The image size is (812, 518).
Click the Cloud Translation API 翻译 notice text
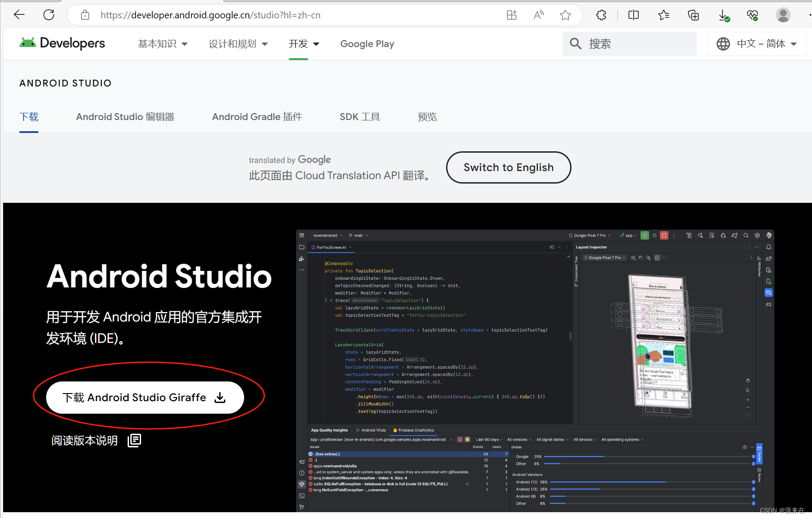(340, 176)
